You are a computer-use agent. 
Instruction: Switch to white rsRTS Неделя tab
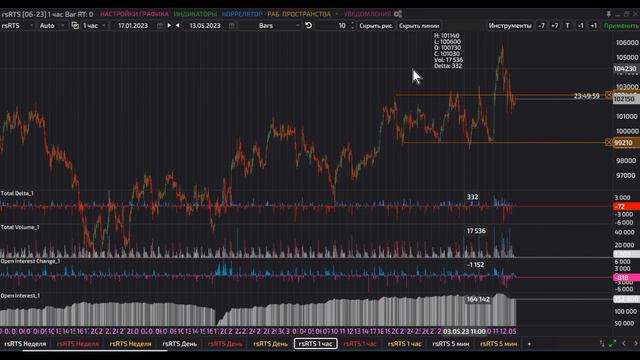point(25,344)
